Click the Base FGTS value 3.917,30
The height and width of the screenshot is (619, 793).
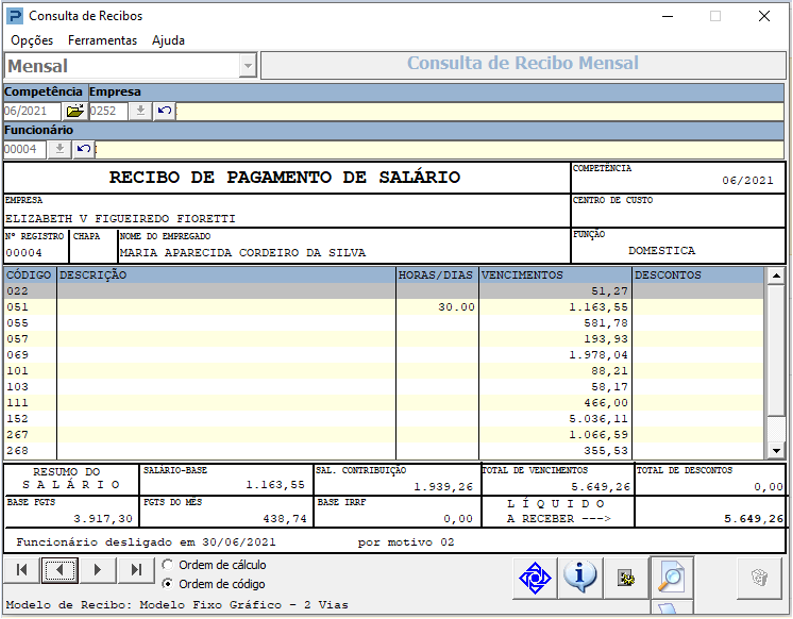tap(103, 519)
